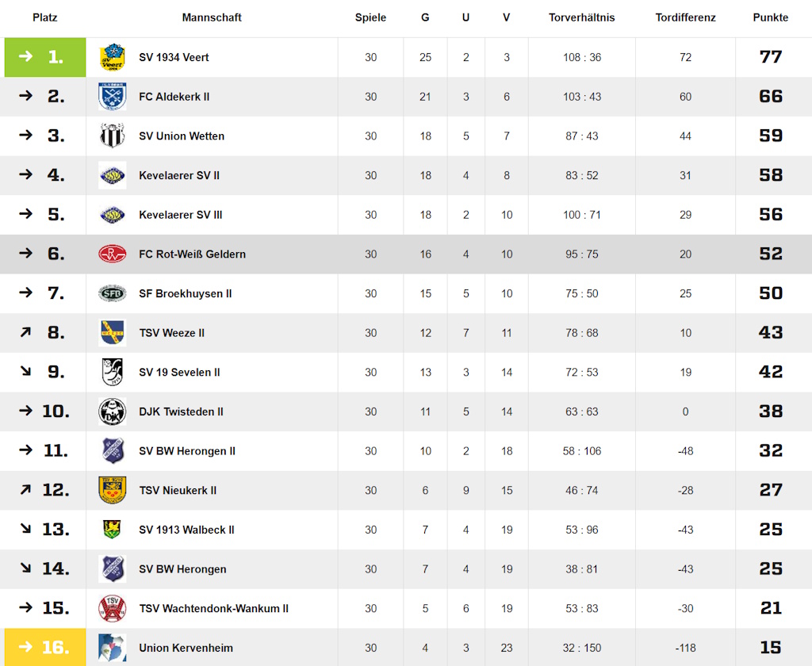Viewport: 812px width, 666px height.
Task: Click the FC Rot-Weiß Geldern red logo
Action: tap(113, 254)
